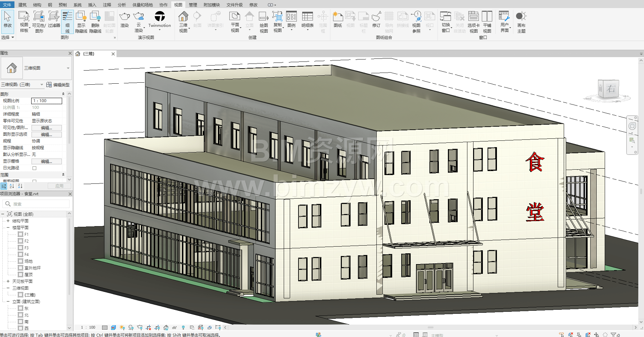Collapse the 楼层平面 tree node
Screen dimensions: 644x337
pyautogui.click(x=8, y=227)
